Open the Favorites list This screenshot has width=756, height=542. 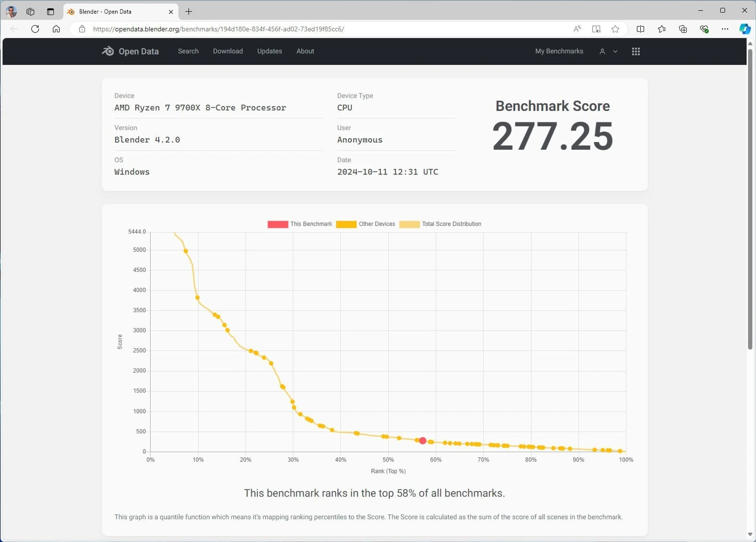662,29
